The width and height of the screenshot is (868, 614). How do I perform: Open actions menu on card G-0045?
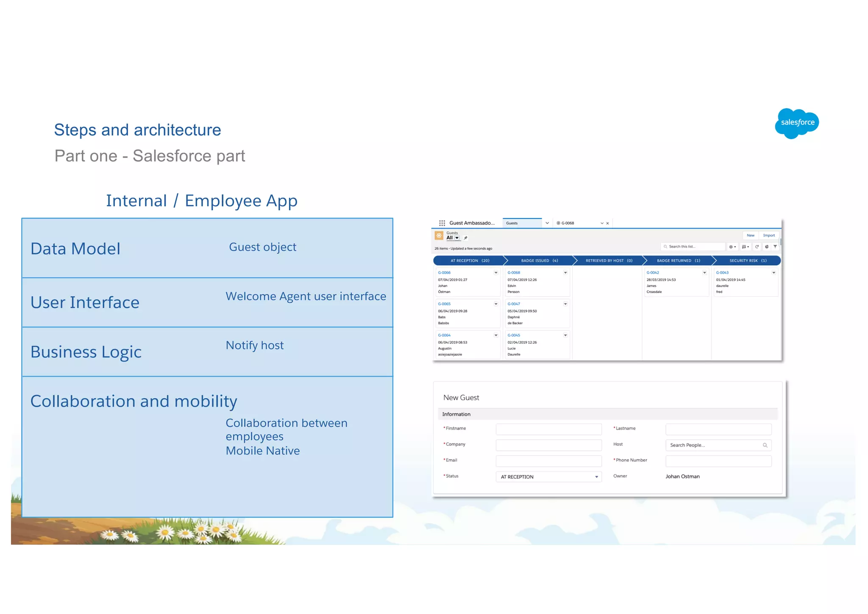tap(565, 335)
